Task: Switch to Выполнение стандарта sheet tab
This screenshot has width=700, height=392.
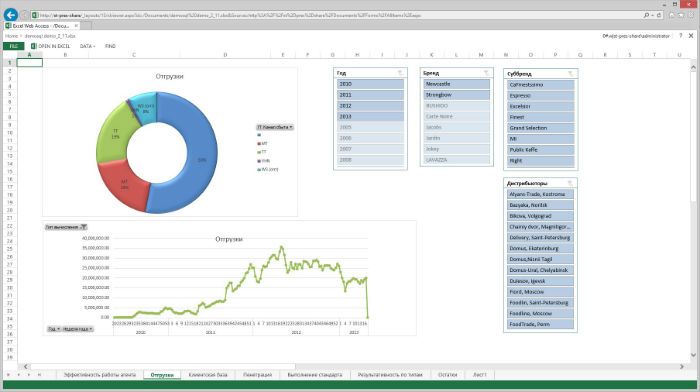Action: [x=315, y=375]
